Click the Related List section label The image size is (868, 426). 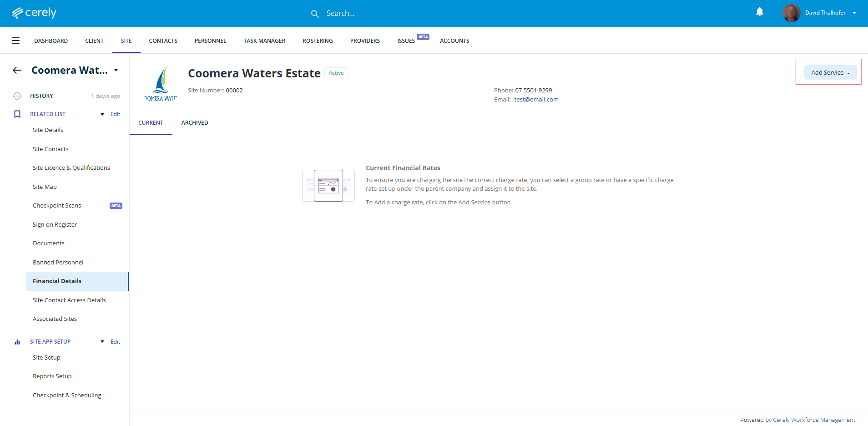point(48,114)
